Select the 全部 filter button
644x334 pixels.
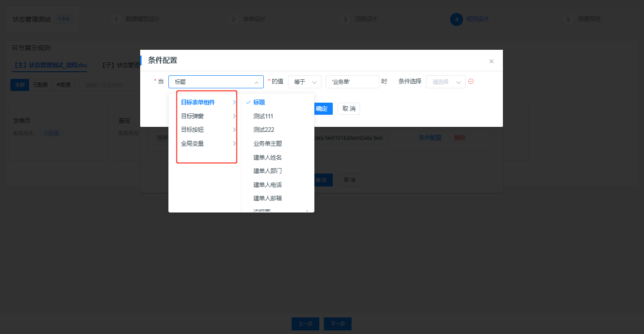[x=20, y=85]
